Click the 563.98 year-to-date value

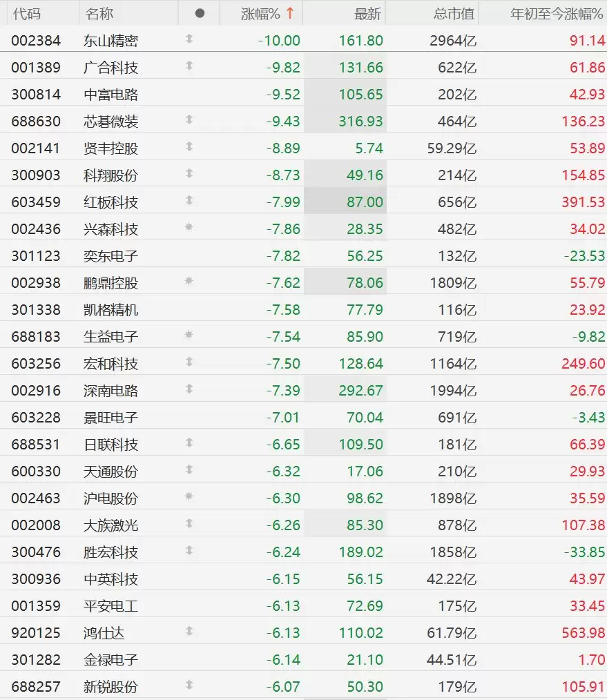[x=583, y=632]
